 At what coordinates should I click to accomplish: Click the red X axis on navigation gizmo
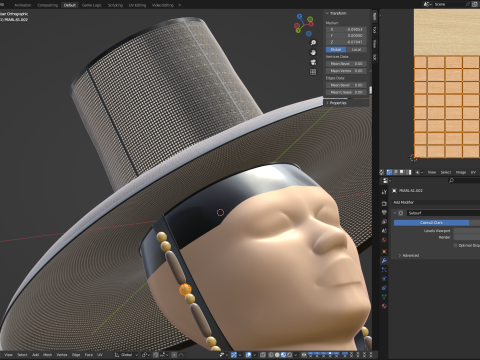coord(311,24)
